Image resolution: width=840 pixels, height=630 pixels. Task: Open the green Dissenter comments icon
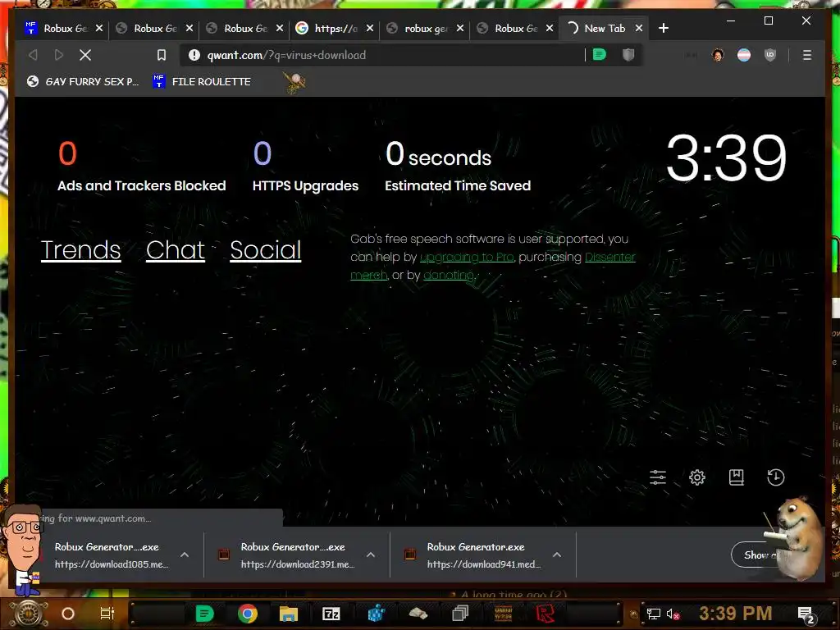pyautogui.click(x=600, y=55)
